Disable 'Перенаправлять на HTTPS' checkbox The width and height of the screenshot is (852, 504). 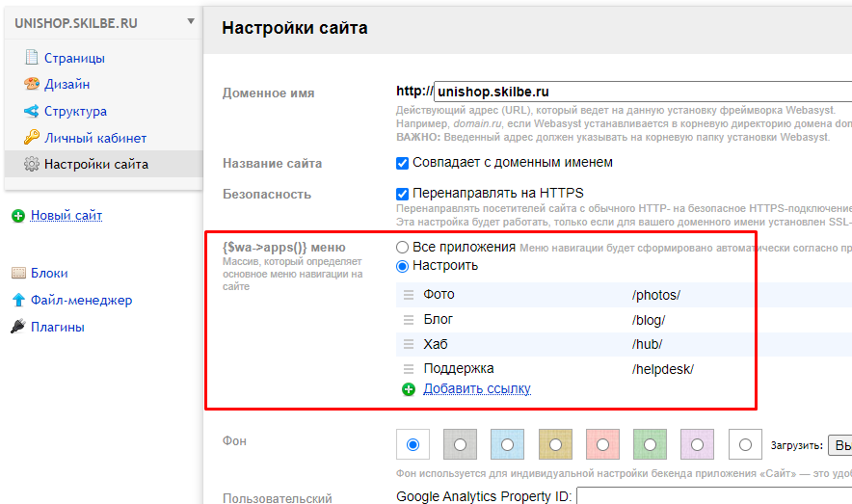(403, 193)
